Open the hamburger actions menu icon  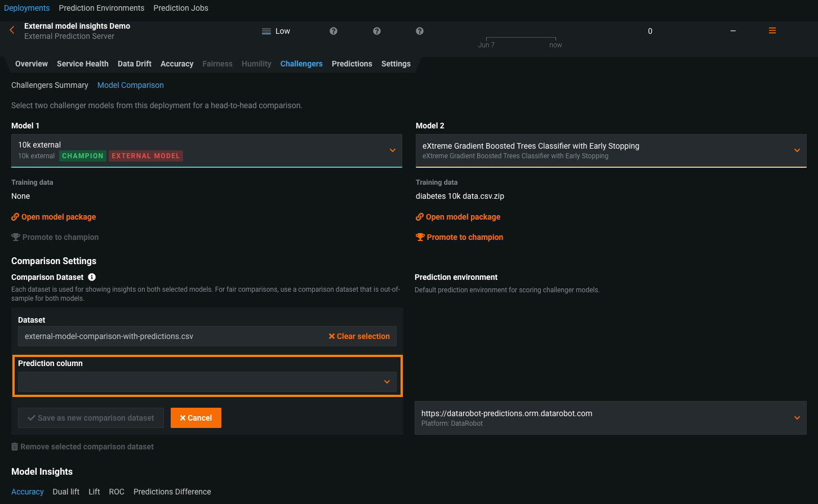(x=772, y=31)
